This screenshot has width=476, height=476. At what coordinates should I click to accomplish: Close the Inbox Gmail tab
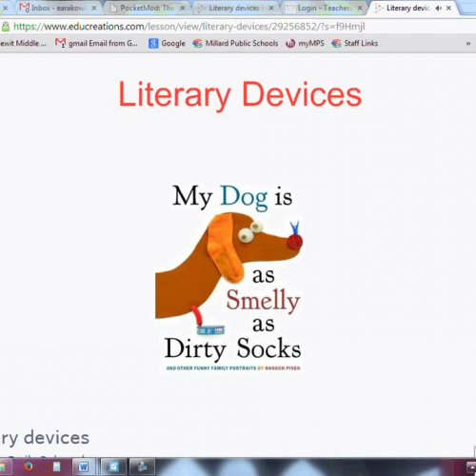click(x=94, y=9)
